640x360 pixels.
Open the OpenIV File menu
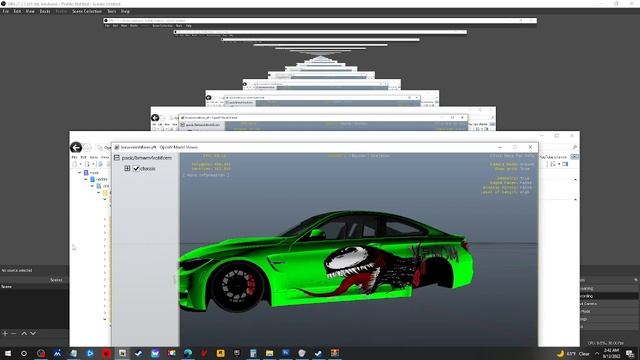click(x=74, y=157)
